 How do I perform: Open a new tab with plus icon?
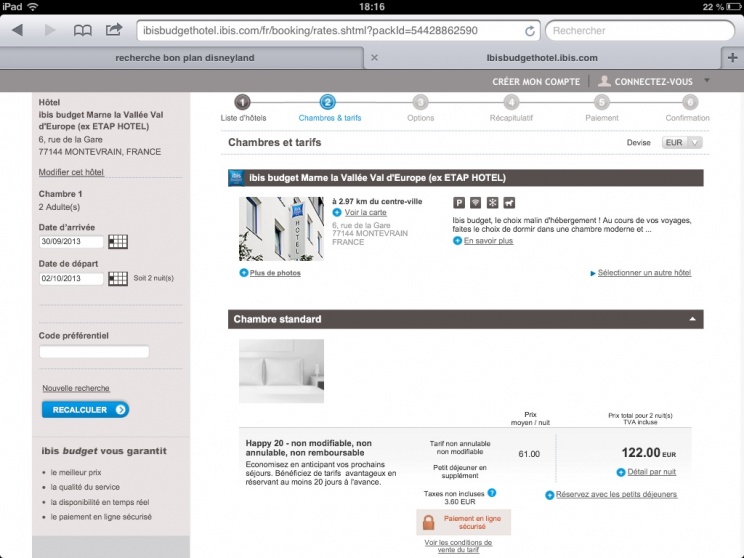pyautogui.click(x=733, y=58)
